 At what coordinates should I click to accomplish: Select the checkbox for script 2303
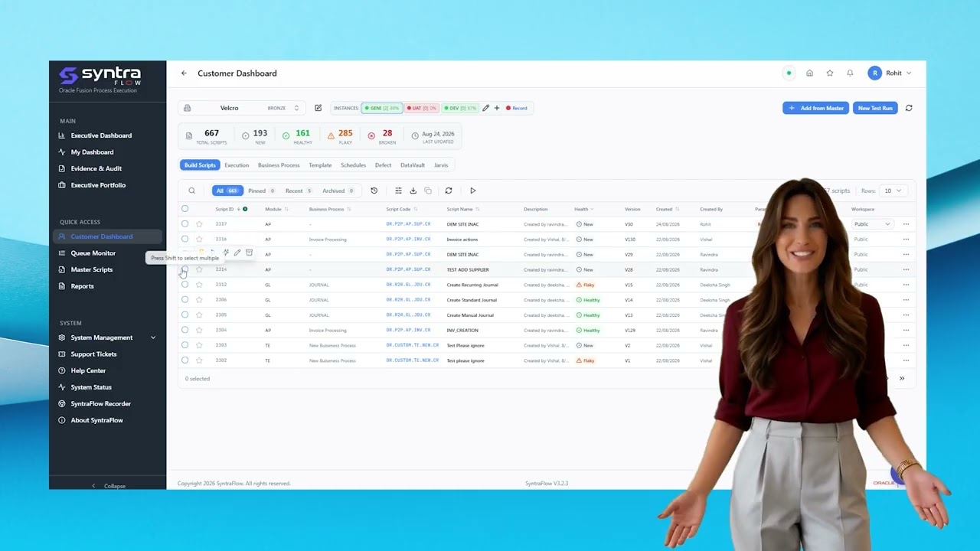point(185,345)
